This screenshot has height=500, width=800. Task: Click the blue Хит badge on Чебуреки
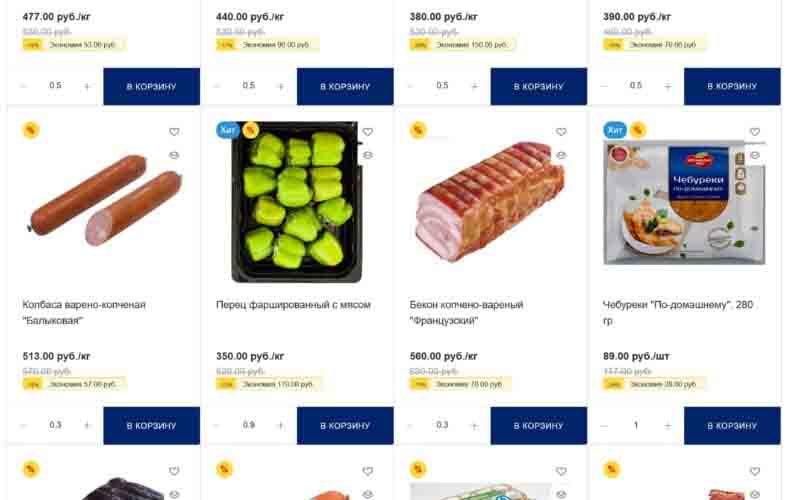pyautogui.click(x=615, y=130)
